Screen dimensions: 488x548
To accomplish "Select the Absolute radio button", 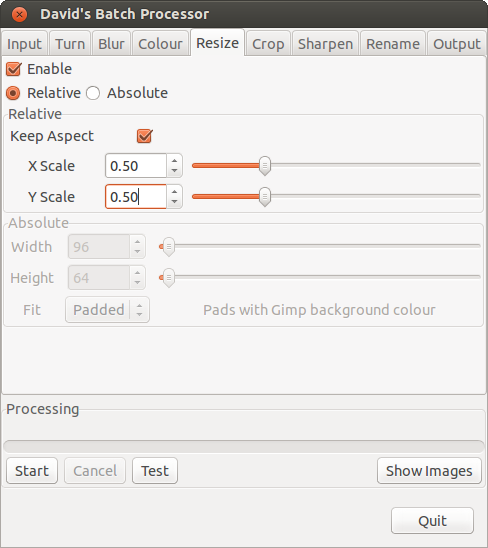I will click(x=93, y=93).
